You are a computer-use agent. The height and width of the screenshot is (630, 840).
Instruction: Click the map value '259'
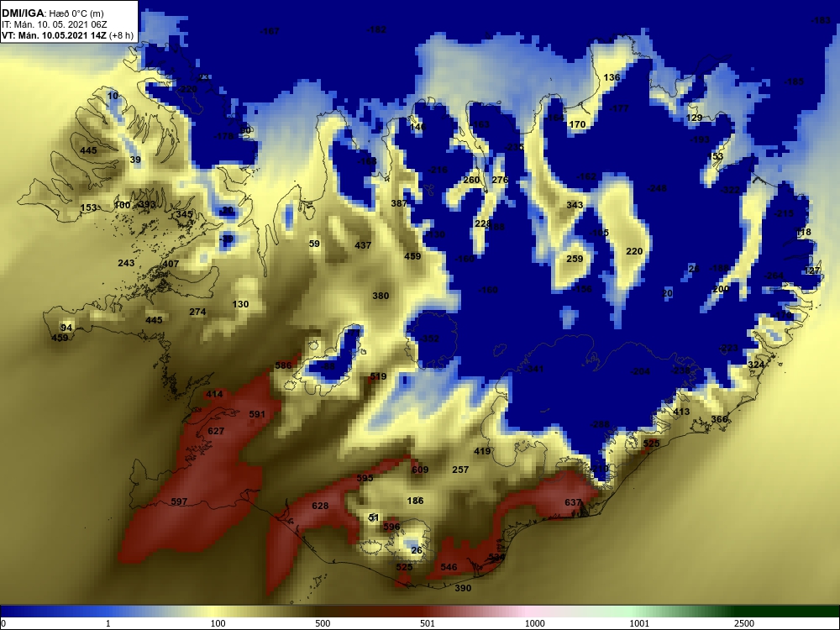click(x=575, y=259)
